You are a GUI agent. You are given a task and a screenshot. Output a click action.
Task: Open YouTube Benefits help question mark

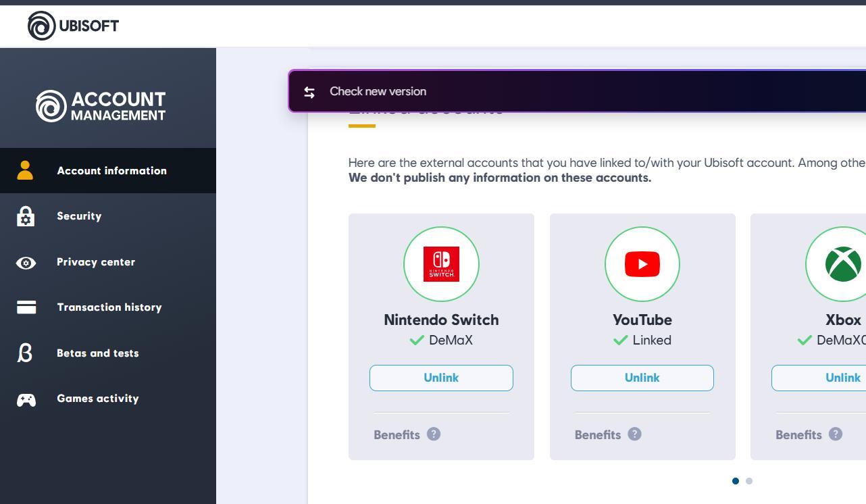coord(634,434)
